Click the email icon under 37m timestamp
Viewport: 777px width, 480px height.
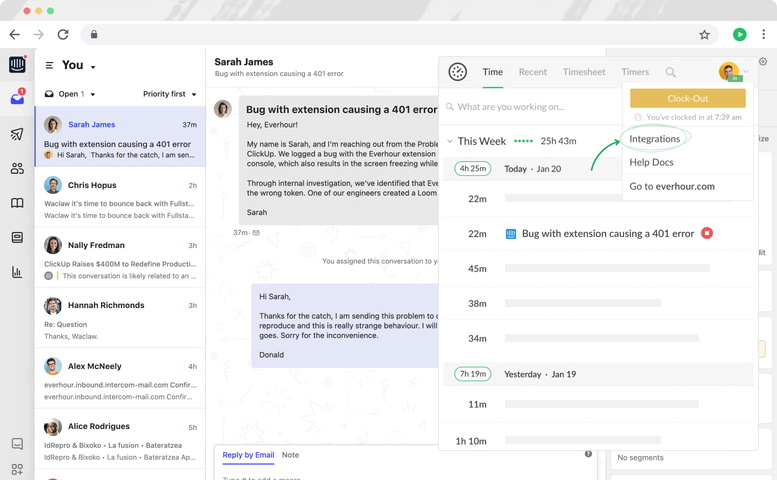(x=256, y=233)
